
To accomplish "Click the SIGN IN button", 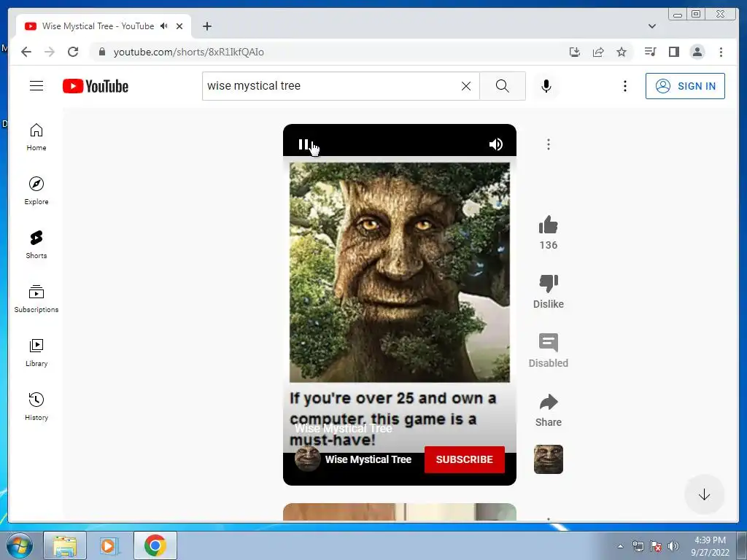I will [685, 86].
